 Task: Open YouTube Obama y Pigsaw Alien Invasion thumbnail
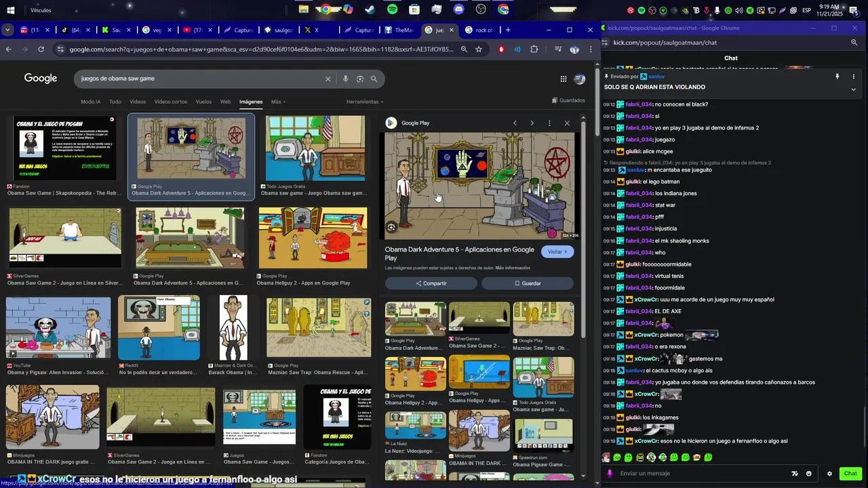[x=58, y=328]
